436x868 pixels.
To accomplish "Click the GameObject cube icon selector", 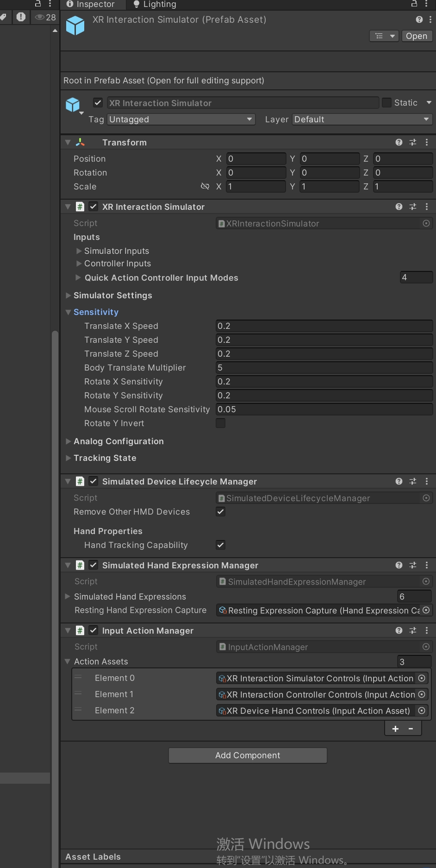I will pyautogui.click(x=74, y=105).
